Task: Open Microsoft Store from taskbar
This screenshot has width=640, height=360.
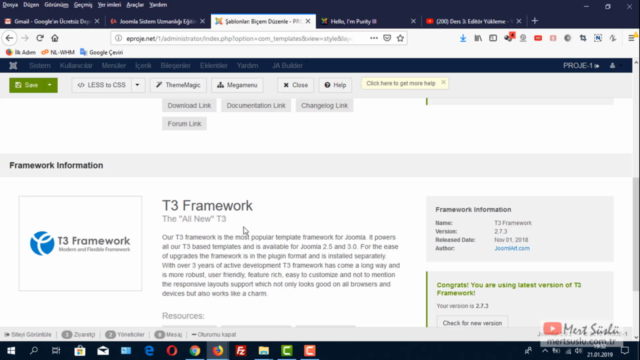Action: point(80,351)
